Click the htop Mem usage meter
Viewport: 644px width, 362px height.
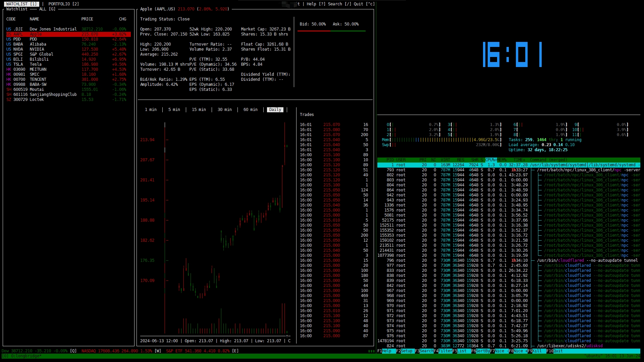pyautogui.click(x=442, y=140)
